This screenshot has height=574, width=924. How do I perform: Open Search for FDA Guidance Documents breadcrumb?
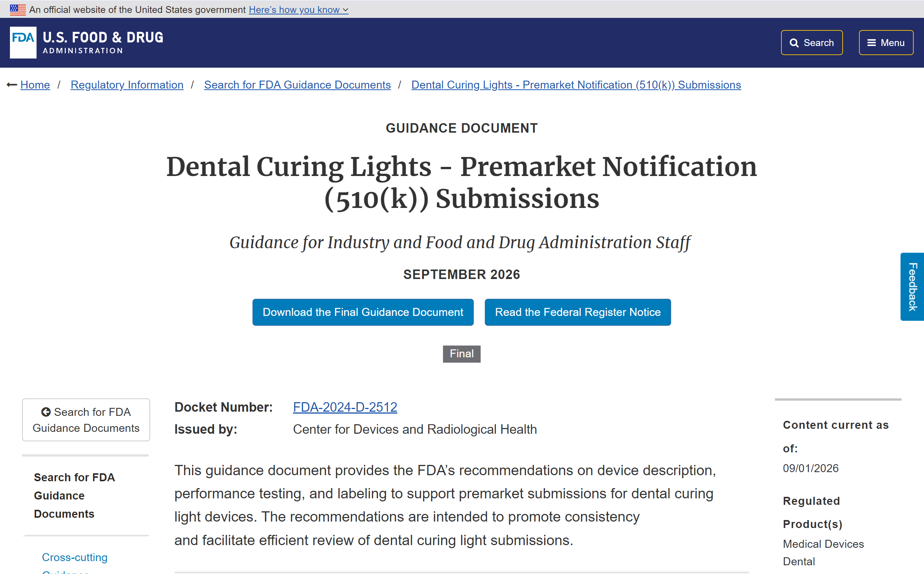297,85
